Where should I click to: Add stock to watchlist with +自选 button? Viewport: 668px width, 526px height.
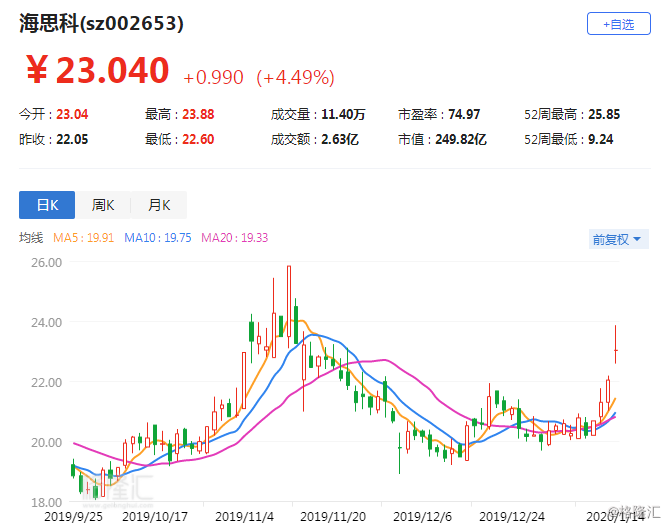[x=619, y=24]
